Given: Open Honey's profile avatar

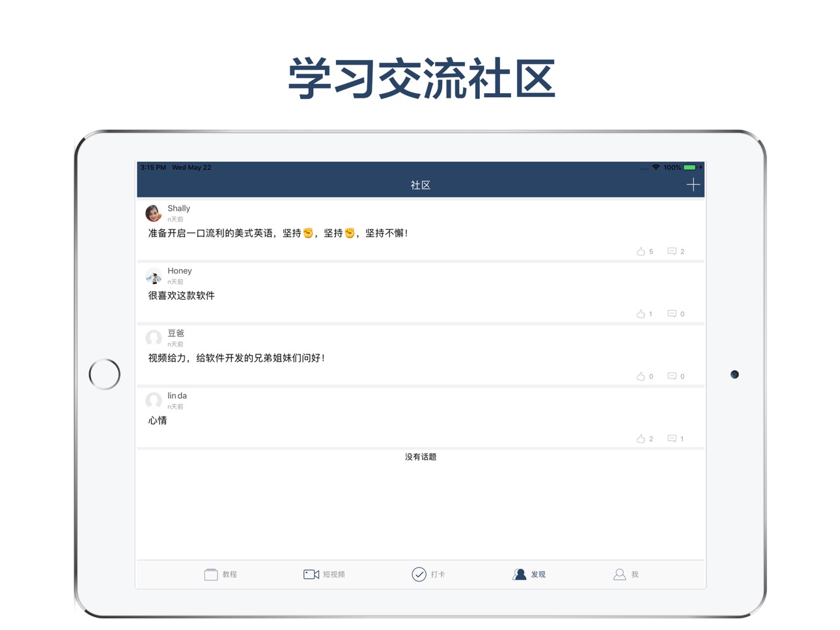Looking at the screenshot, I should point(154,276).
